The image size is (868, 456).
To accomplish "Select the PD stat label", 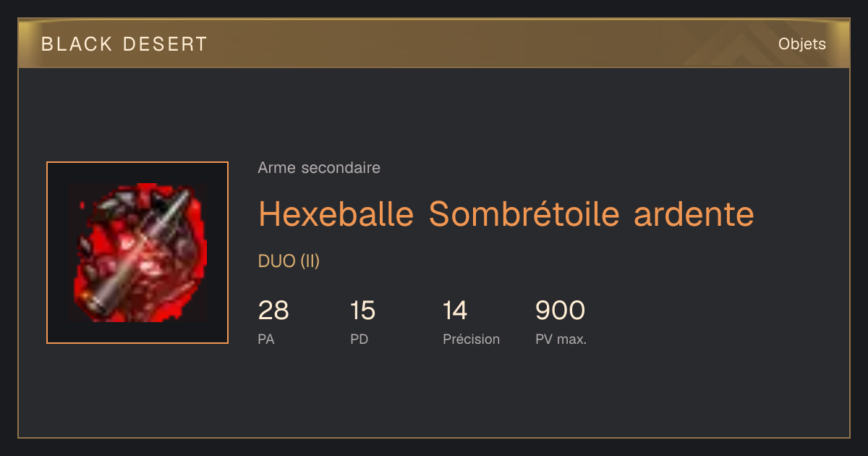I will pos(359,339).
